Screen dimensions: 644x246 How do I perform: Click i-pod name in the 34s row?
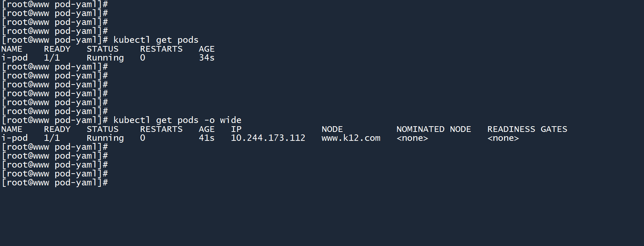15,58
